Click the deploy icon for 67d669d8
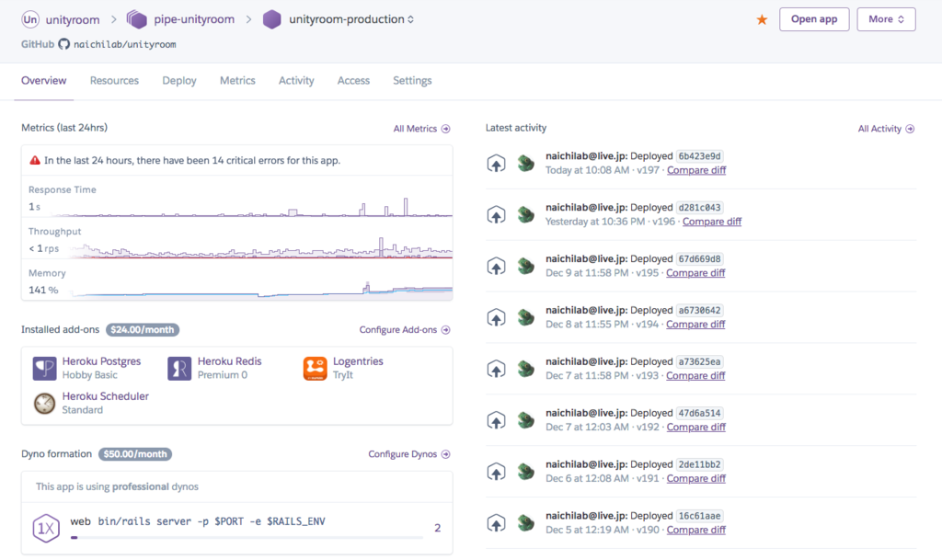This screenshot has height=560, width=942. [496, 266]
